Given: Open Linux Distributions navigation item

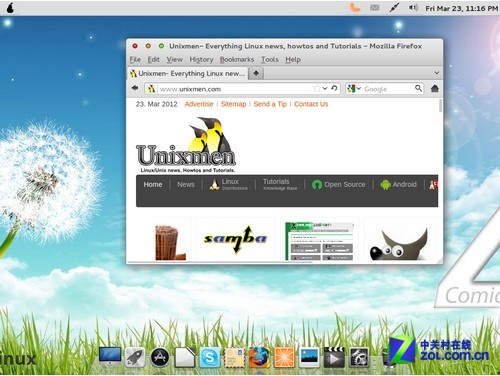Looking at the screenshot, I should pyautogui.click(x=228, y=184).
